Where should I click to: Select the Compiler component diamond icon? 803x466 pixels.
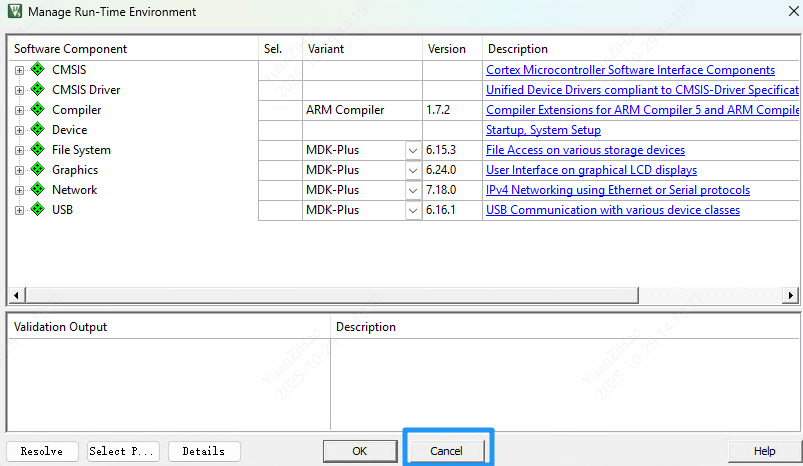click(x=38, y=110)
